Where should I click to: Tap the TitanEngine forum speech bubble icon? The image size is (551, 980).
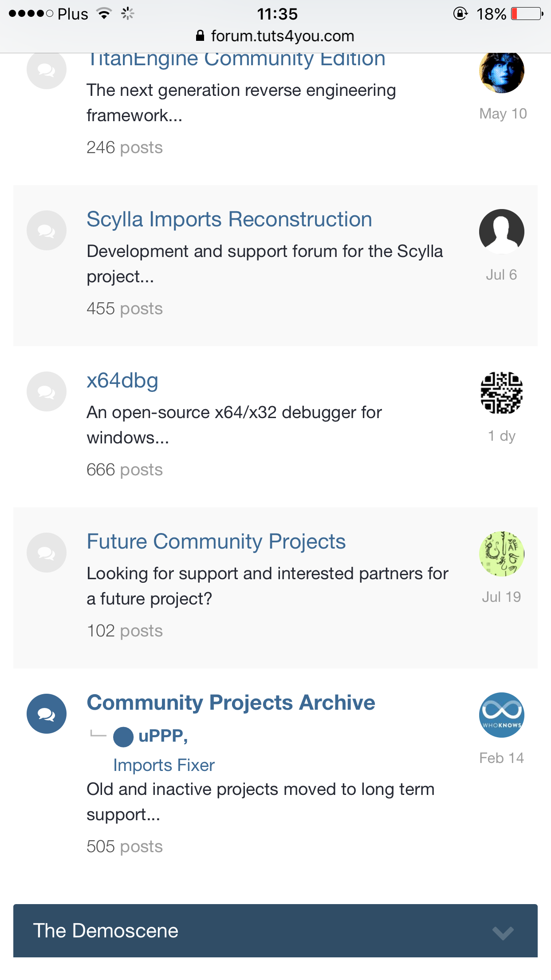47,70
